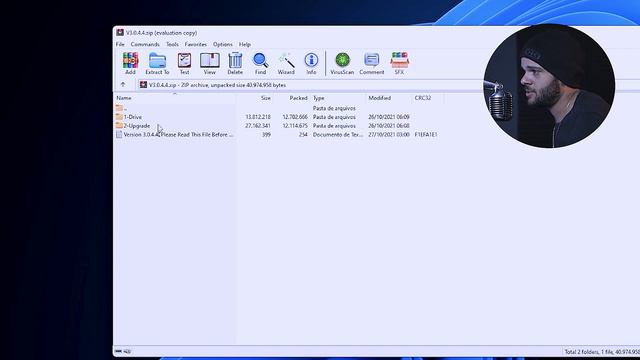The width and height of the screenshot is (640, 360).
Task: Click the 27/10/2021 03:00 modified date
Action: tap(389, 134)
